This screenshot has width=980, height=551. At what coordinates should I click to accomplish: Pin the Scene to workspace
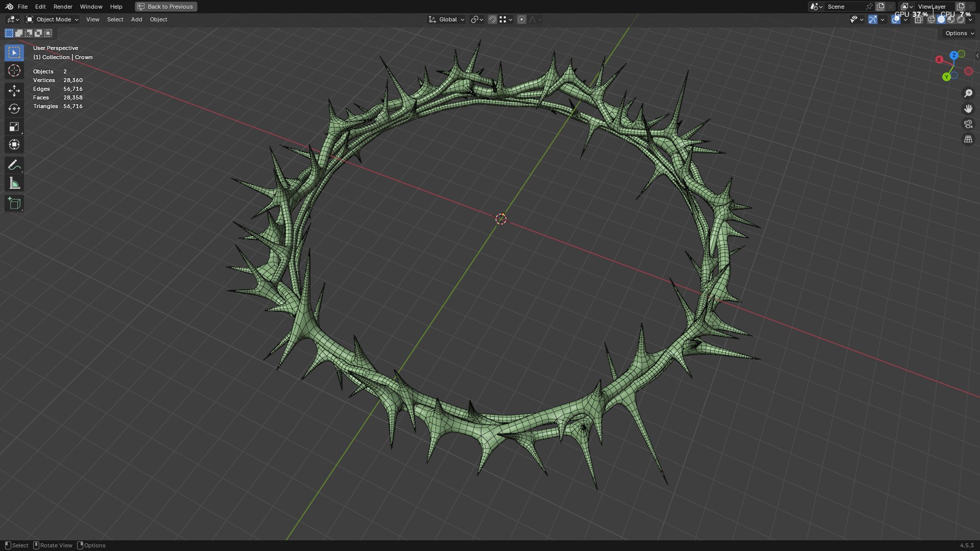869,7
